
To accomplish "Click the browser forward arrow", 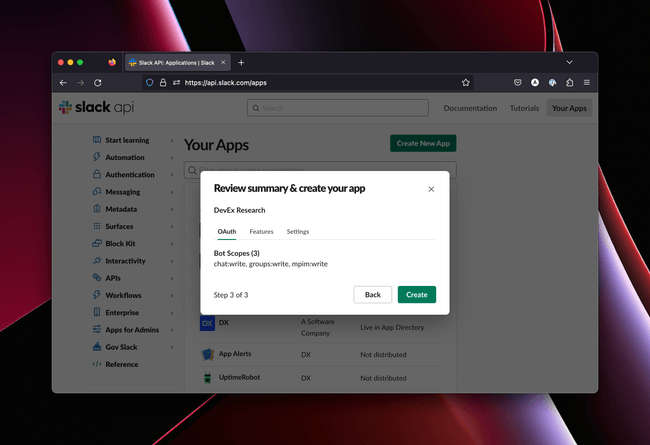I will (x=80, y=83).
